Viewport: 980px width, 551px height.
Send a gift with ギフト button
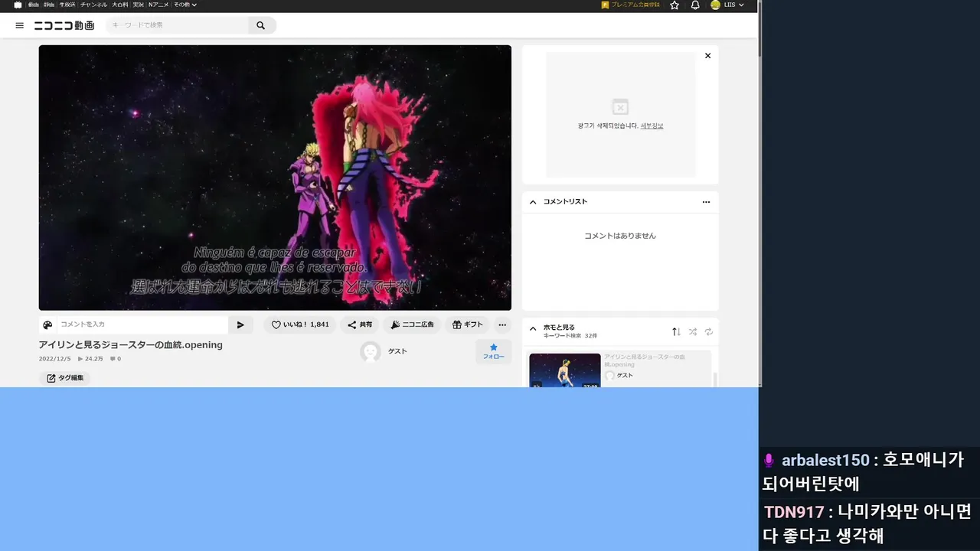pyautogui.click(x=467, y=324)
